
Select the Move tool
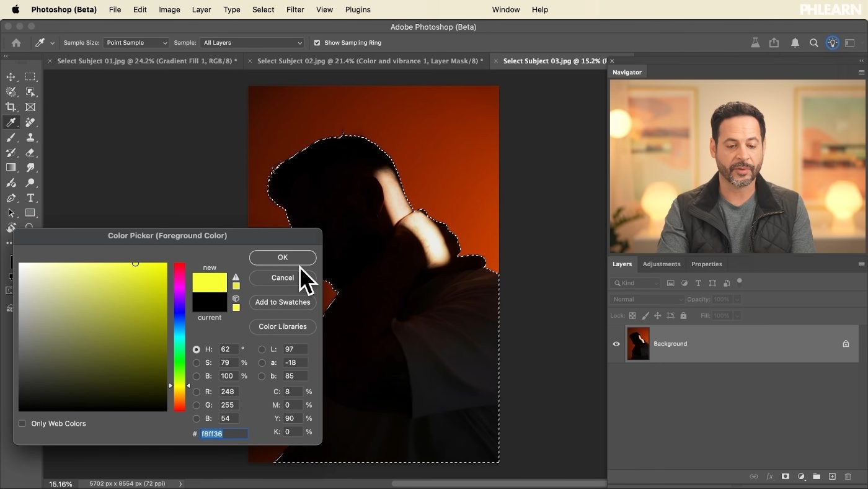tap(11, 77)
